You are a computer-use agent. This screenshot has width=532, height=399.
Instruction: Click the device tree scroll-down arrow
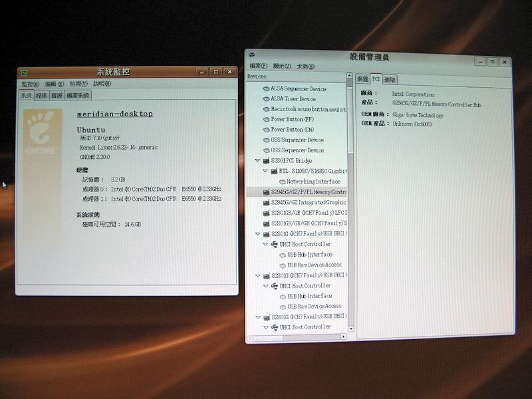351,329
